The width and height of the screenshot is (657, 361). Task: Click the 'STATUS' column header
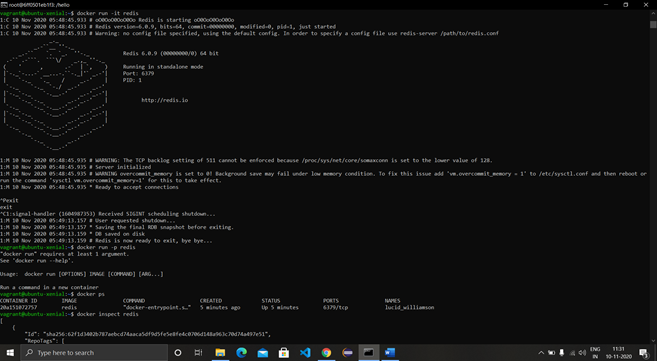coord(271,301)
